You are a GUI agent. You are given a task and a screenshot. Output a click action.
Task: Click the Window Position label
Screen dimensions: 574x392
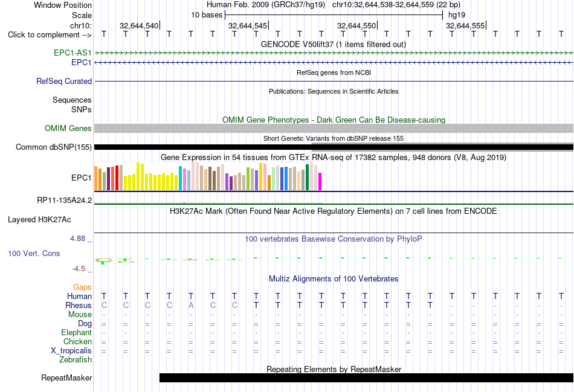[x=63, y=5]
